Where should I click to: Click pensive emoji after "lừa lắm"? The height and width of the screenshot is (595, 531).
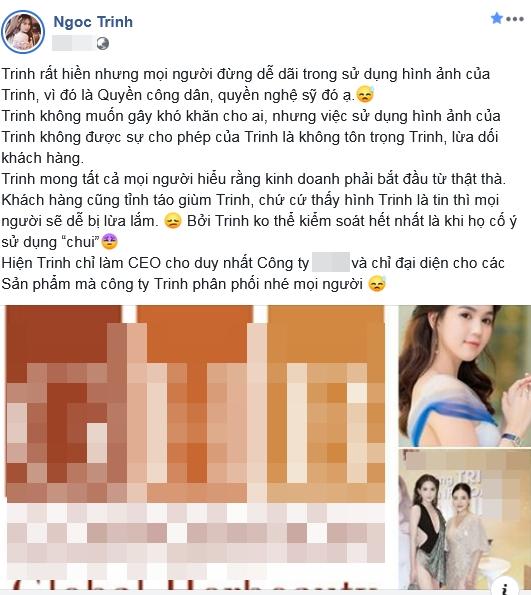click(x=173, y=221)
